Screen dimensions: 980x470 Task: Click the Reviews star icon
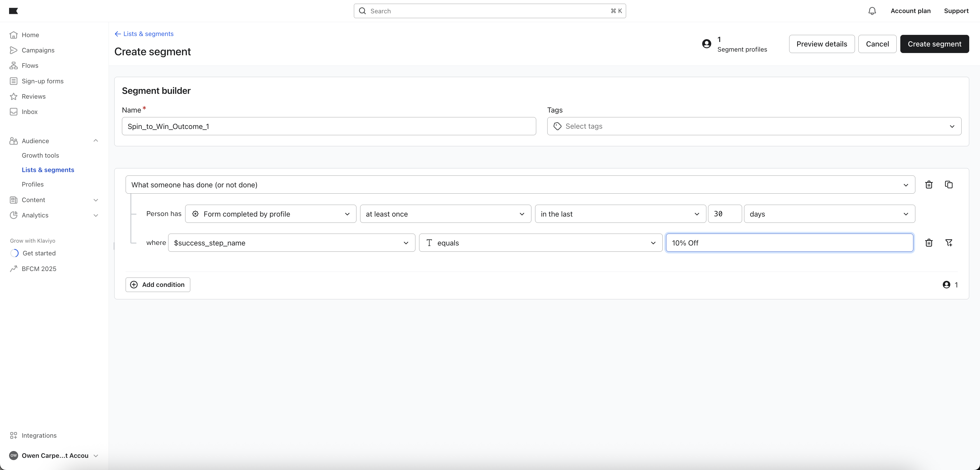[14, 96]
